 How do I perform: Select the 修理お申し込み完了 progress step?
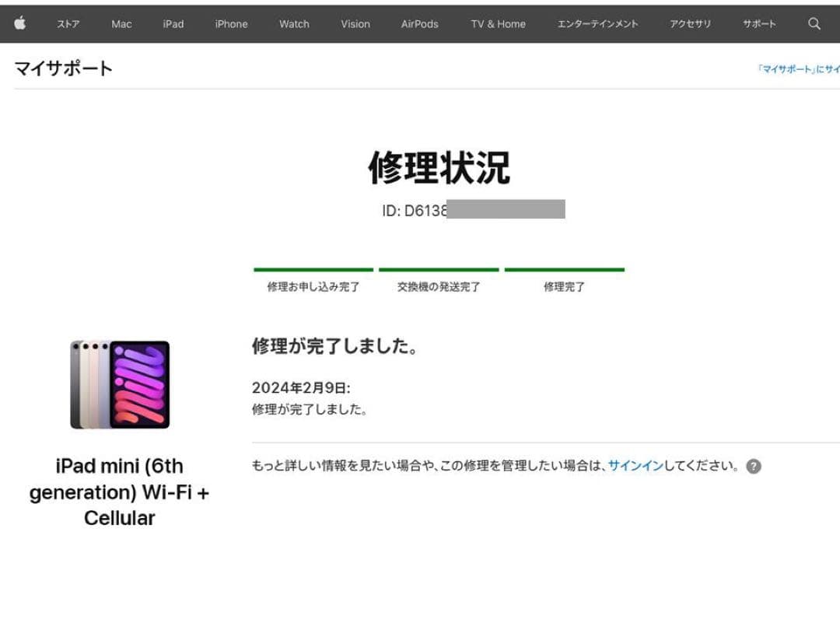(x=313, y=281)
